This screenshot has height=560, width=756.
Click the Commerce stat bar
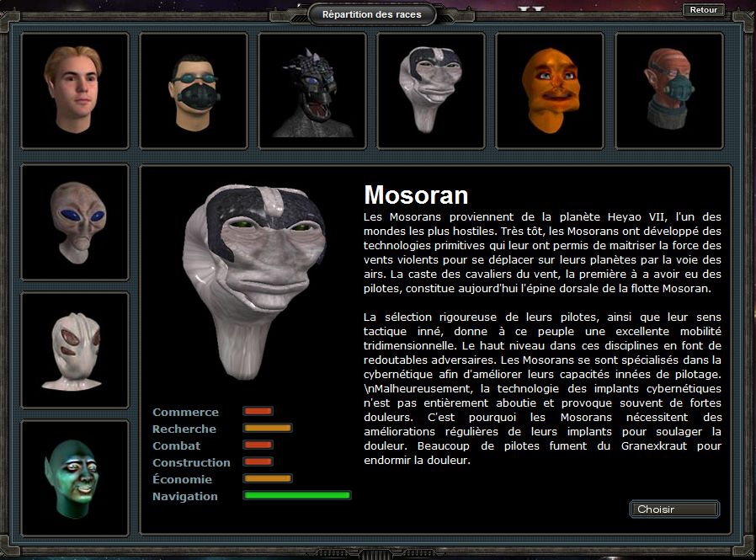click(x=258, y=411)
